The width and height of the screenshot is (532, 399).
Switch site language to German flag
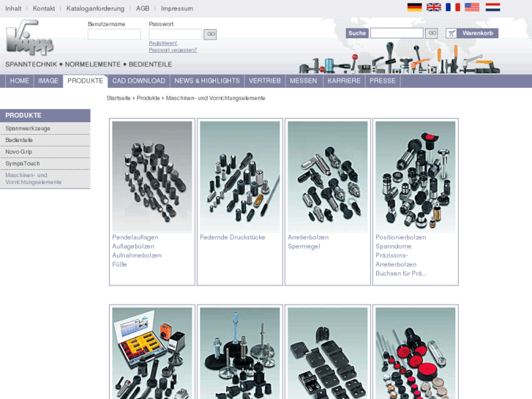tap(414, 7)
